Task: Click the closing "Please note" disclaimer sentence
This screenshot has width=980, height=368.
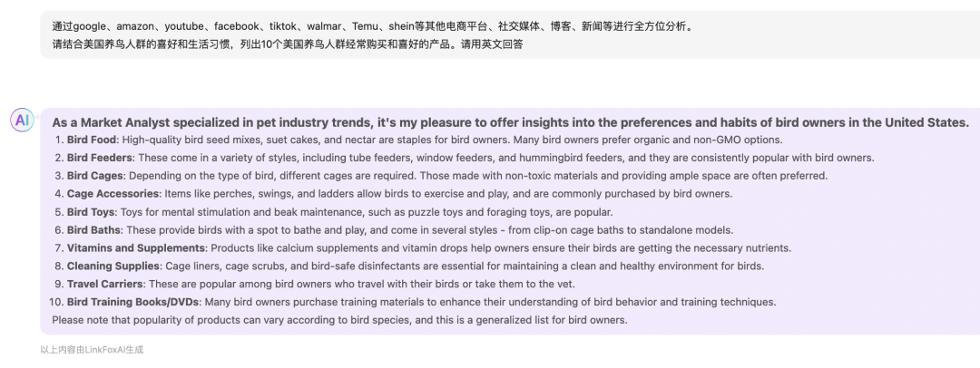Action: tap(339, 320)
